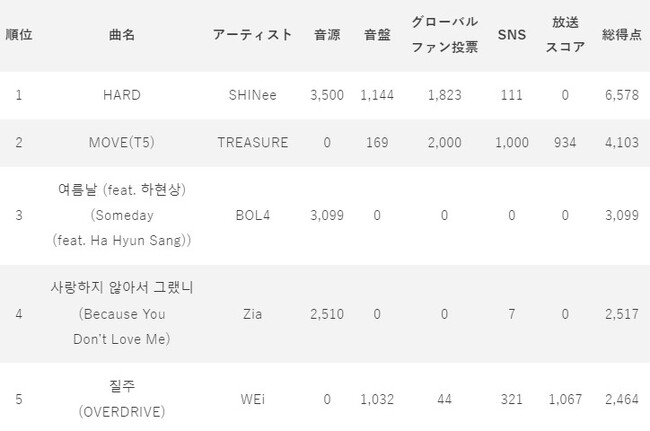Image resolution: width=650 pixels, height=431 pixels.
Task: Click the 音源 column header
Action: tap(328, 35)
